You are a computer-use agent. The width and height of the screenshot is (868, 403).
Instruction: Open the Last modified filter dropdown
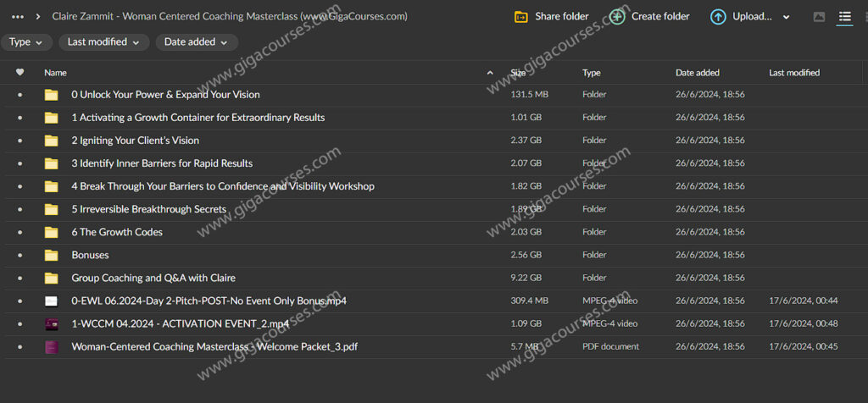pyautogui.click(x=104, y=42)
